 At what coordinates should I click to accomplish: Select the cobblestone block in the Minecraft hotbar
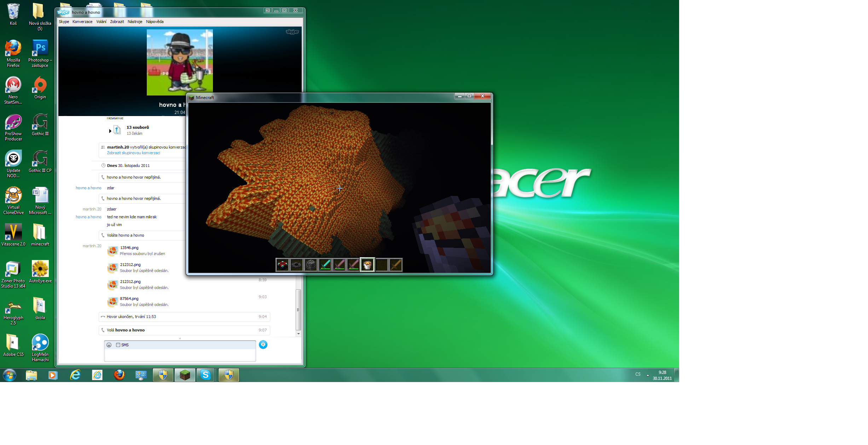click(x=311, y=265)
